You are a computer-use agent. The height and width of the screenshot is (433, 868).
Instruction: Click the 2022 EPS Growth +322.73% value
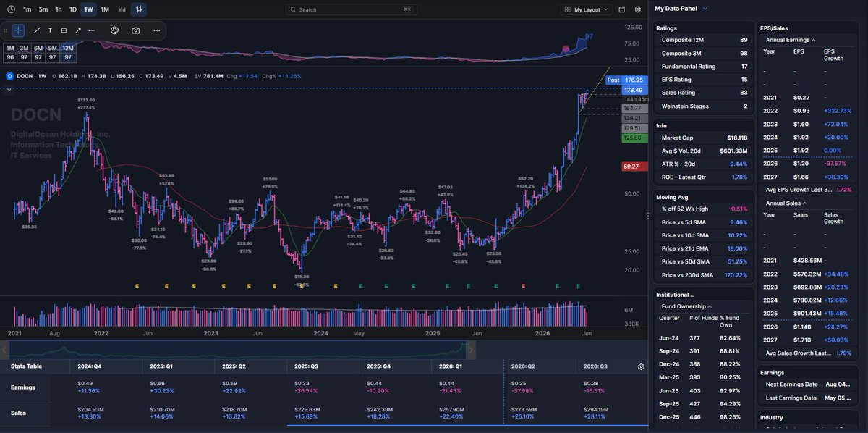(838, 111)
